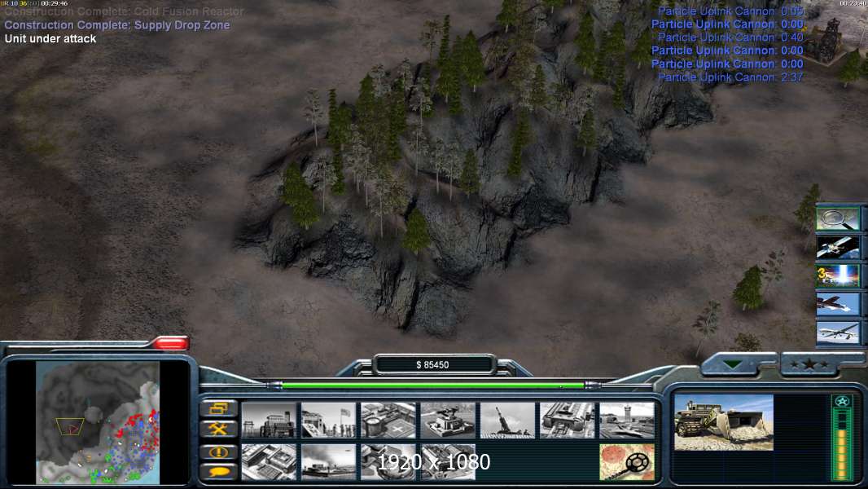868x489 pixels.
Task: Call A-10 strike power shortcut
Action: point(838,305)
